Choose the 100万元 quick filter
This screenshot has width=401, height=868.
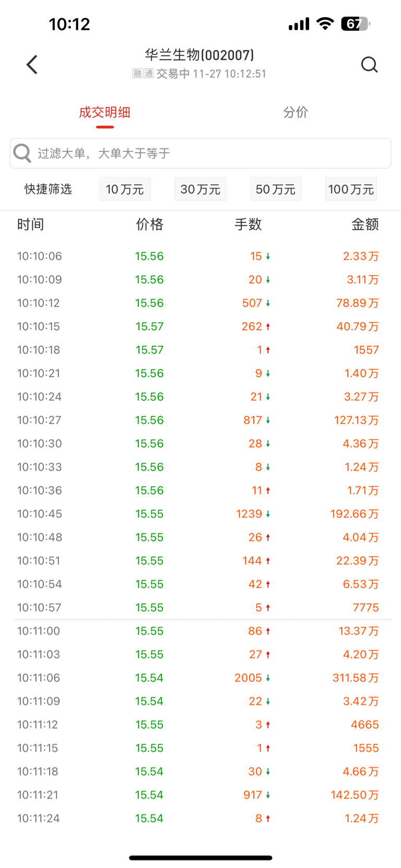(x=351, y=189)
